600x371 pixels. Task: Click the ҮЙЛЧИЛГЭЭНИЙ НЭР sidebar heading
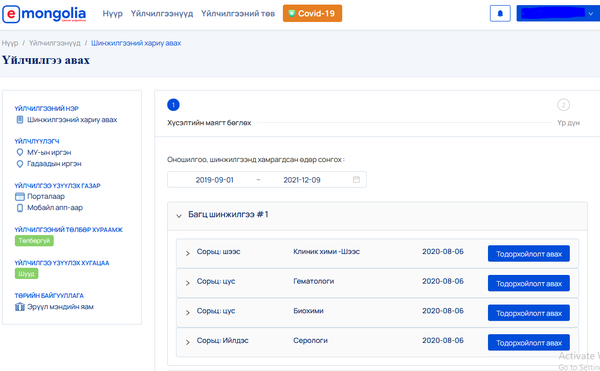[x=46, y=109]
